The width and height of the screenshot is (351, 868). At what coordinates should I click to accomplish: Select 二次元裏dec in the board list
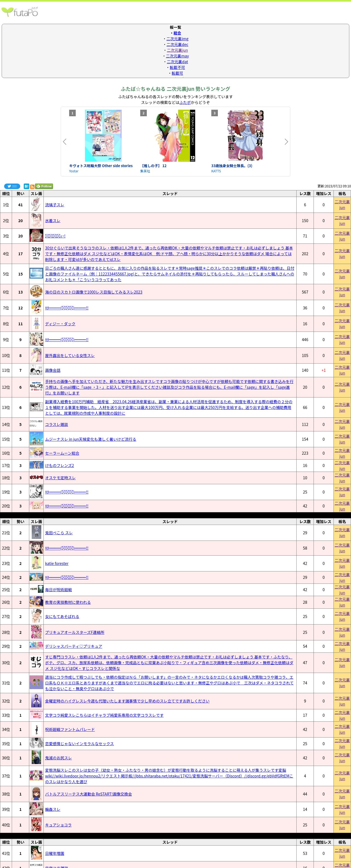177,45
